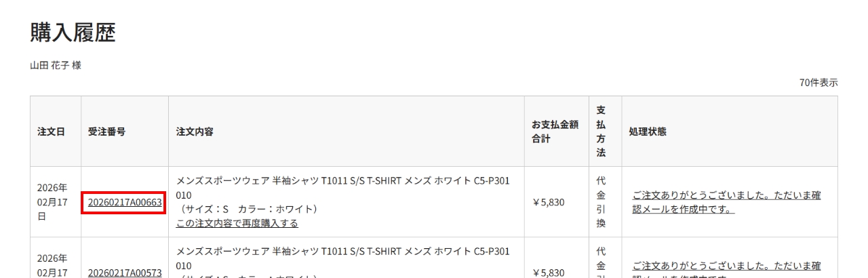Image resolution: width=868 pixels, height=278 pixels.
Task: Click second order's ¥5,830 amount
Action: [x=549, y=273]
